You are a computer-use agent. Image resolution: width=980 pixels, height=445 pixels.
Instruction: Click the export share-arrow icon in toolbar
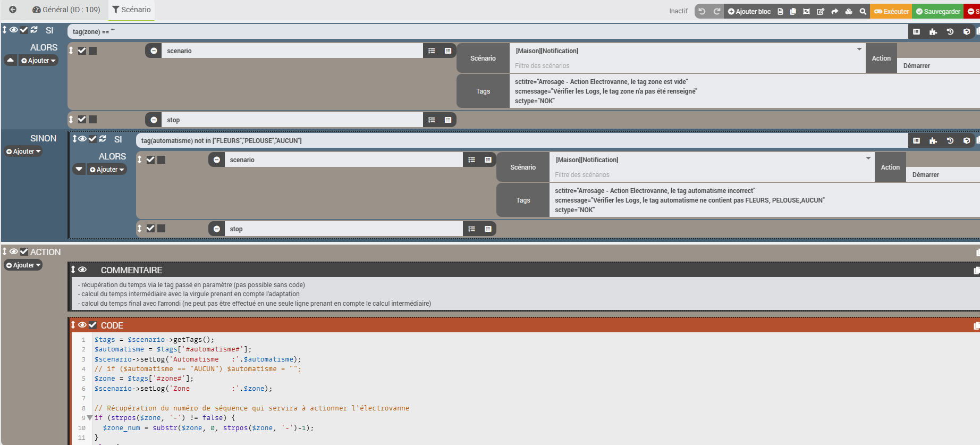tap(834, 11)
